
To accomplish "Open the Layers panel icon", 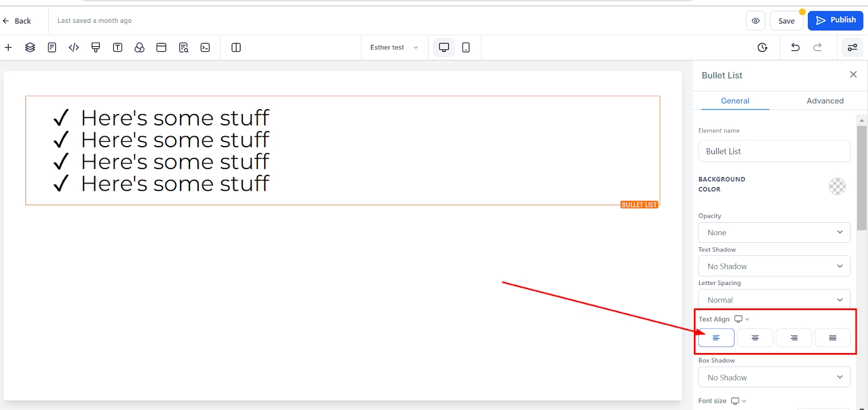I will click(x=30, y=48).
